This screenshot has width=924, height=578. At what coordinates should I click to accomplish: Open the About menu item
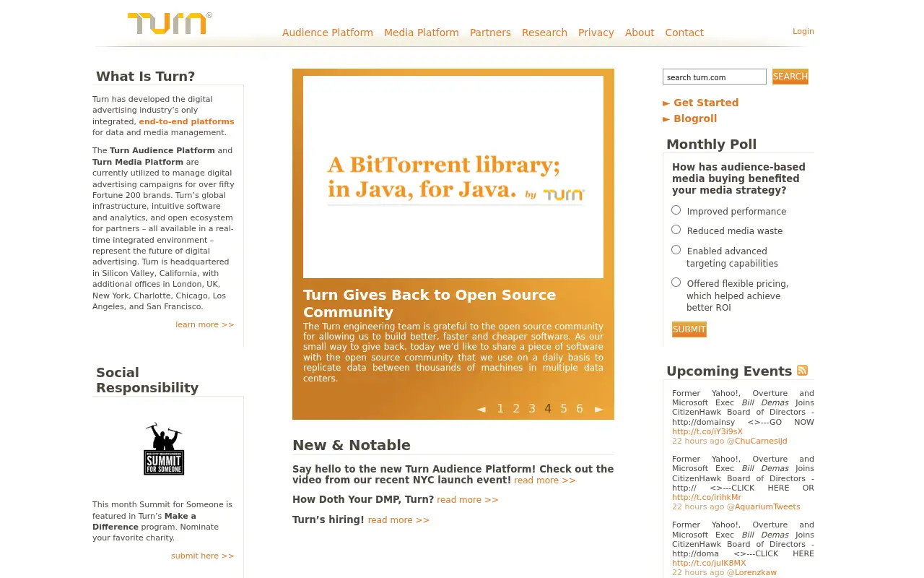click(640, 33)
